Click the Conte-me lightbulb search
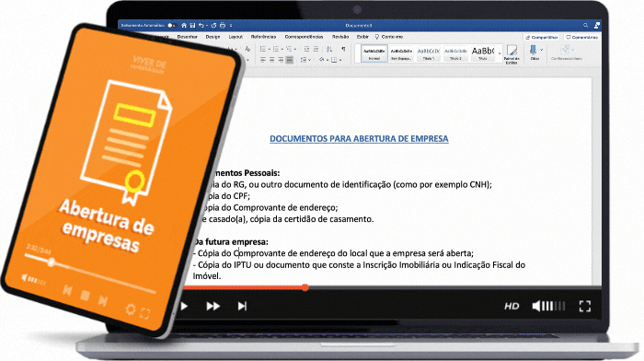Viewport: 644px width, 361px height. 388,37
